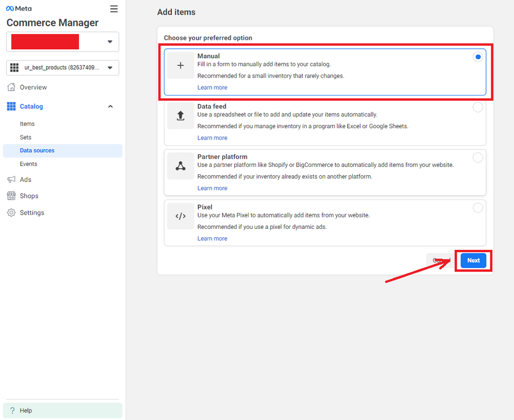Click the Cancel button
The height and width of the screenshot is (420, 514).
[x=441, y=260]
